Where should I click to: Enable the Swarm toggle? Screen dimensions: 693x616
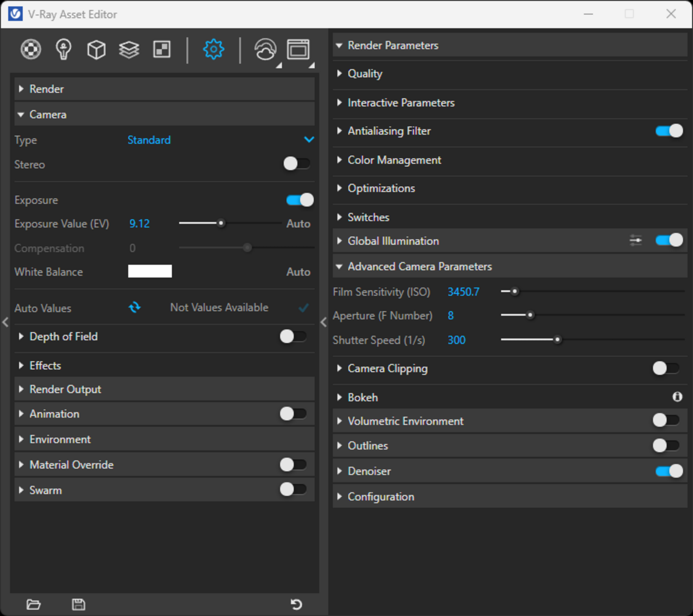(293, 490)
